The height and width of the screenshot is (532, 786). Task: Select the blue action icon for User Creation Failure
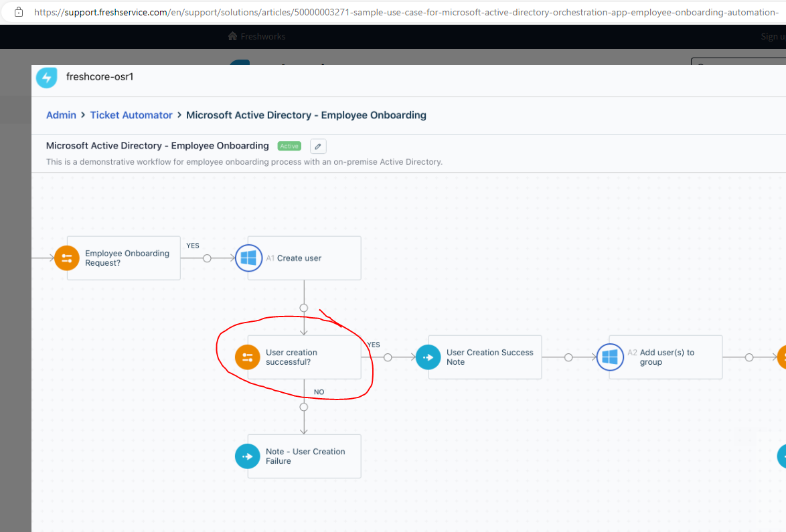pos(248,456)
